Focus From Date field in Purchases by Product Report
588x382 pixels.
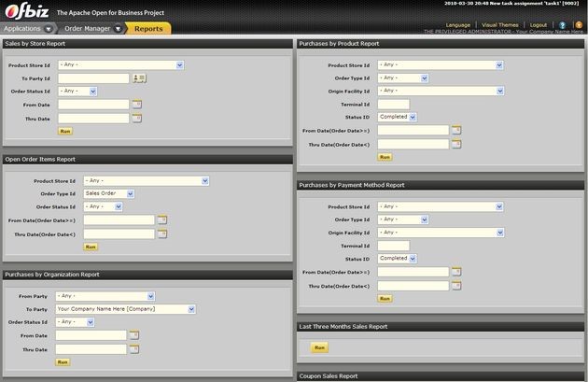tap(413, 130)
